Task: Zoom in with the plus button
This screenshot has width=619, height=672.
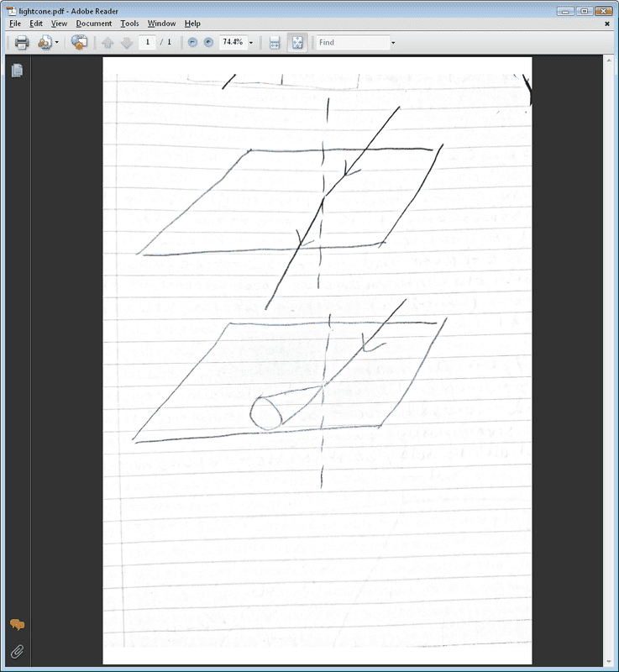Action: 208,42
